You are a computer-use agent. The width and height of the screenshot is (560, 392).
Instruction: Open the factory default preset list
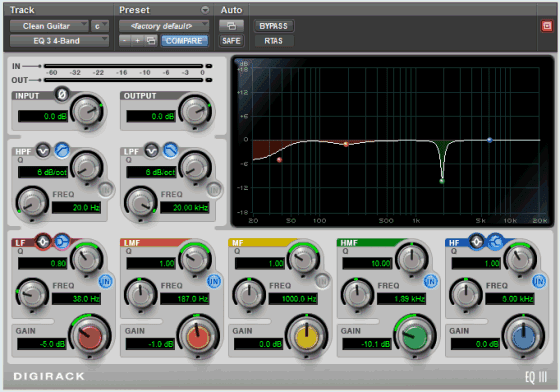(164, 26)
